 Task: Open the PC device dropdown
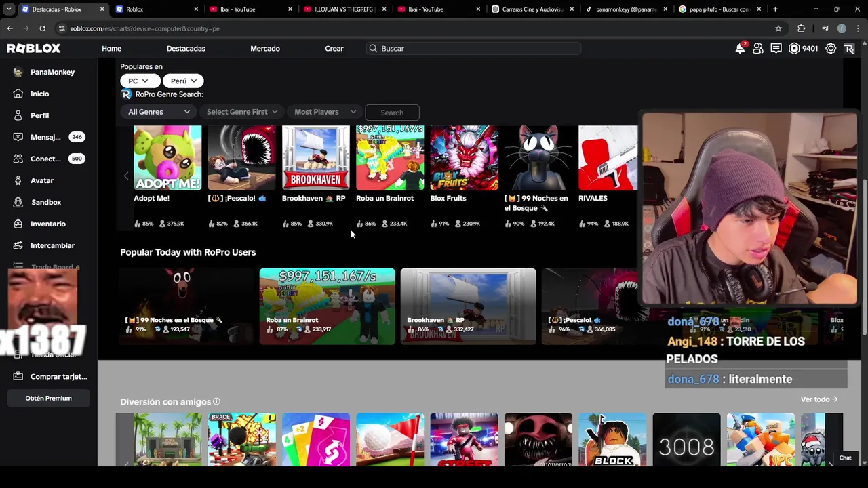pos(140,81)
